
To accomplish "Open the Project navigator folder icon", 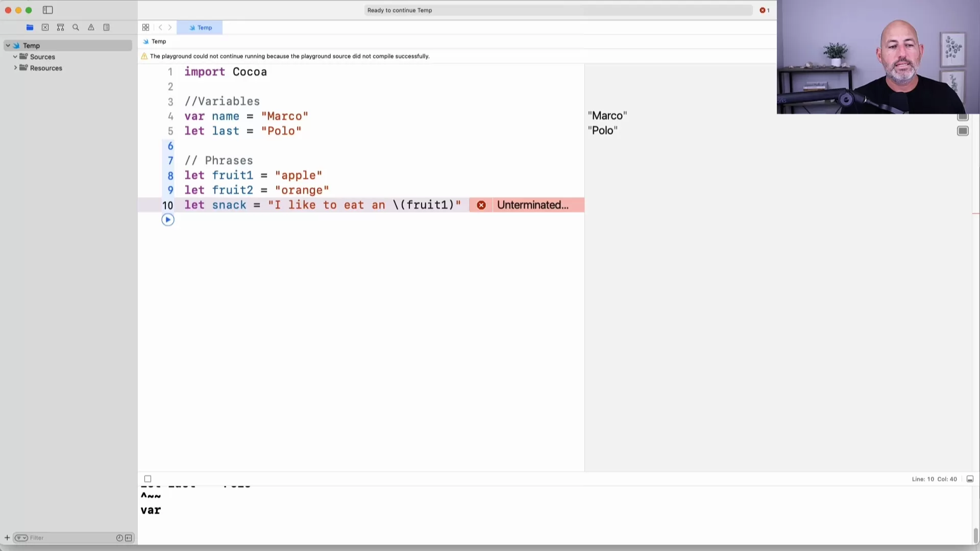I will (x=30, y=28).
